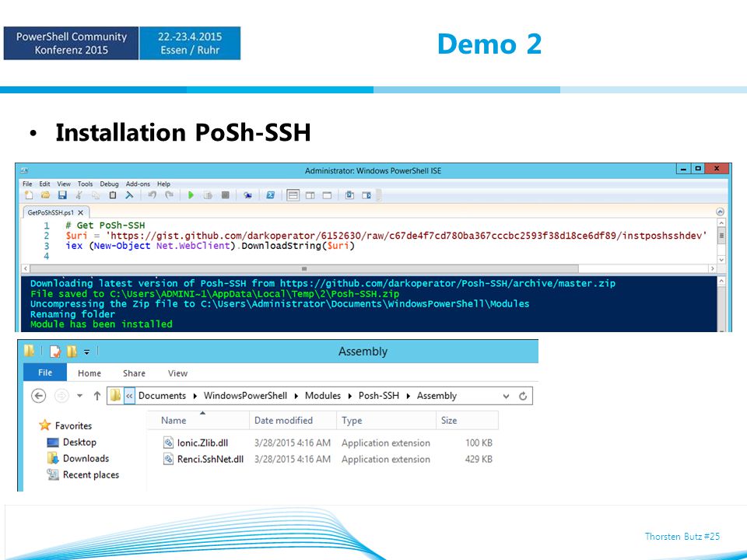The width and height of the screenshot is (747, 560).
Task: Click the Open script folder icon in ISE
Action: click(45, 195)
